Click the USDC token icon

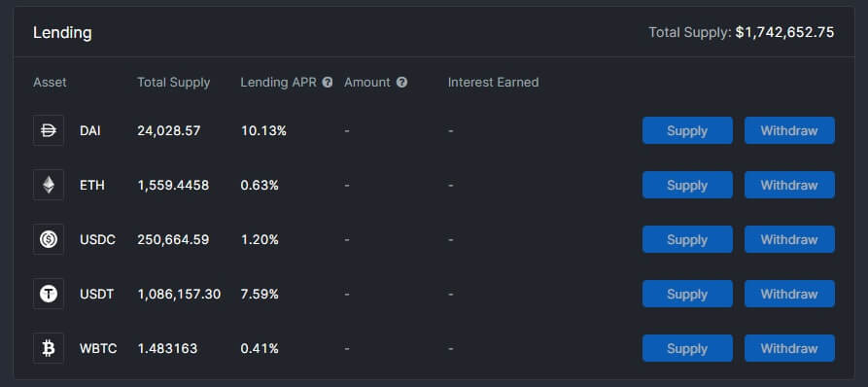click(49, 239)
